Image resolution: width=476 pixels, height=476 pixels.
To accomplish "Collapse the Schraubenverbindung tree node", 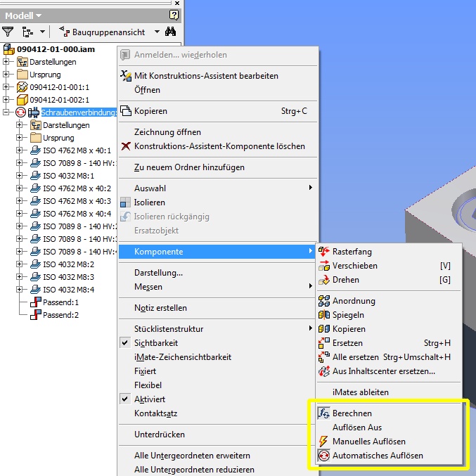I will click(x=6, y=112).
